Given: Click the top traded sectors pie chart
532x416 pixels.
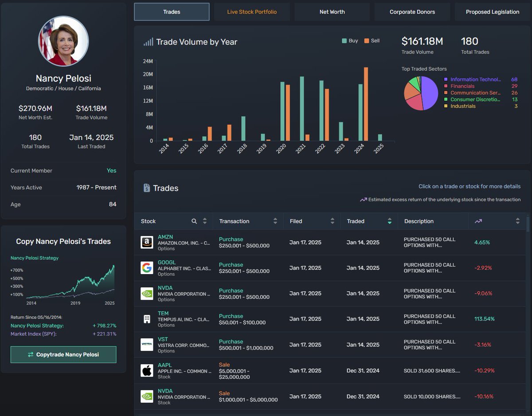Looking at the screenshot, I should point(421,93).
